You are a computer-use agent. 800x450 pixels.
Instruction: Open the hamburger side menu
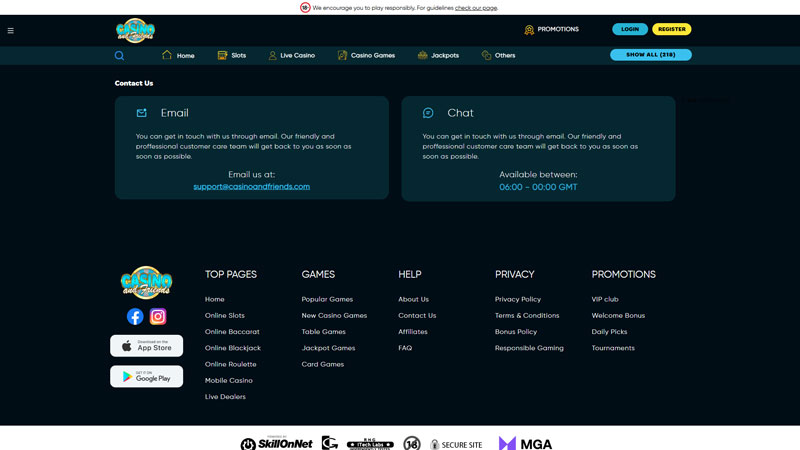click(11, 31)
